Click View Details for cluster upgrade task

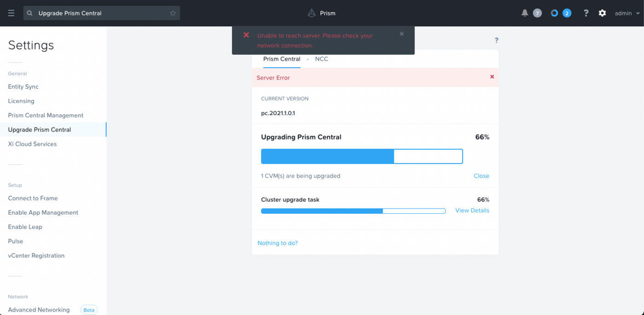point(472,210)
